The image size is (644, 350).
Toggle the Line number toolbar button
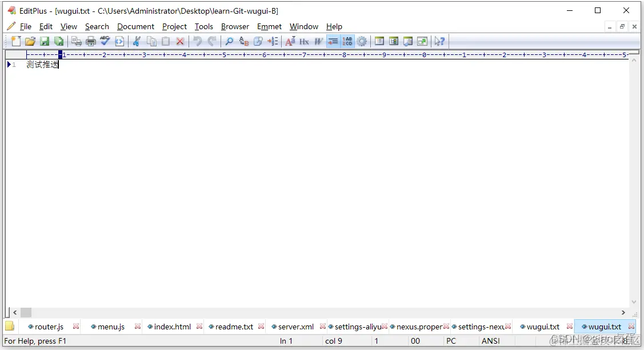tap(347, 41)
